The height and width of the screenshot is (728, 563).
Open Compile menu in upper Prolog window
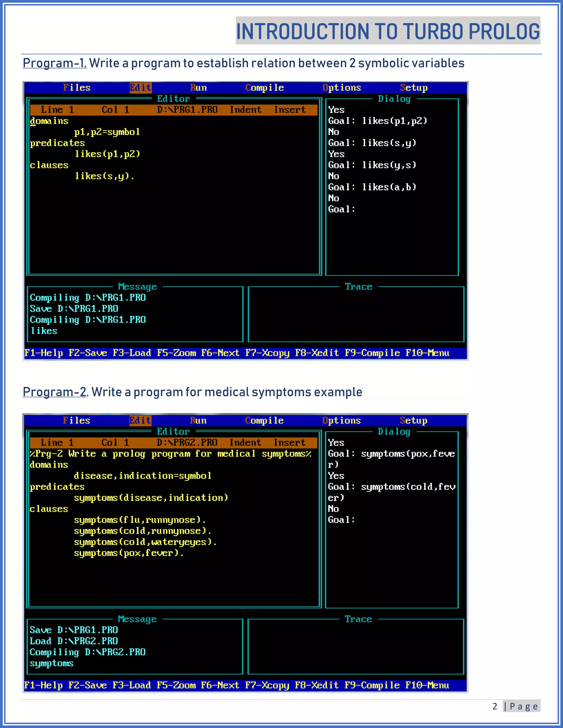tap(264, 88)
